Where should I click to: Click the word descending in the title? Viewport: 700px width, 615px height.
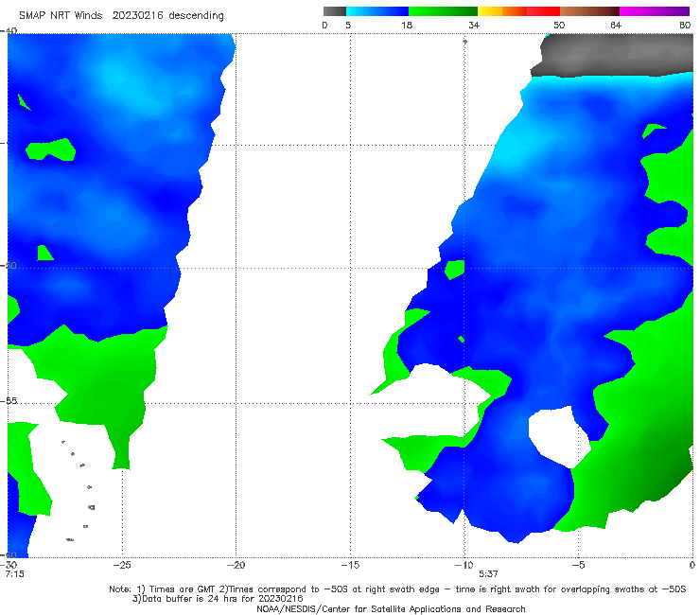pyautogui.click(x=196, y=16)
